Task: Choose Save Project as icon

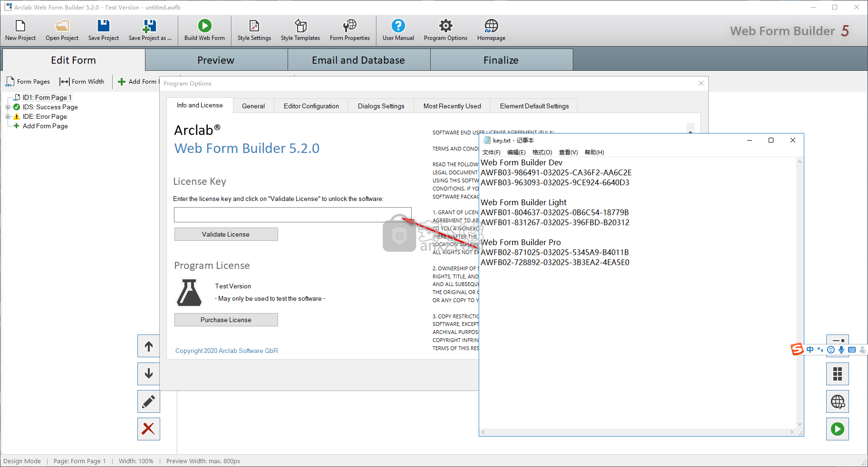Action: [x=150, y=30]
